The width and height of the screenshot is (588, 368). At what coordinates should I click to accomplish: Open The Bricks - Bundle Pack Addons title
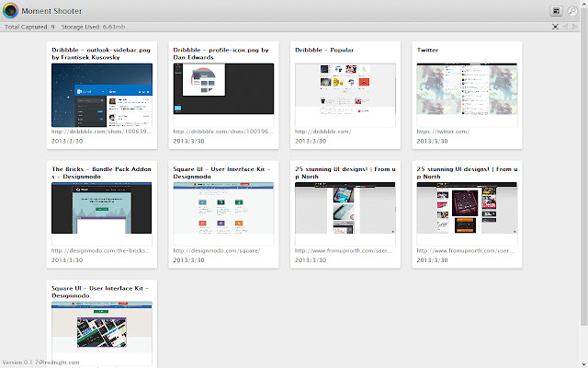coord(101,173)
